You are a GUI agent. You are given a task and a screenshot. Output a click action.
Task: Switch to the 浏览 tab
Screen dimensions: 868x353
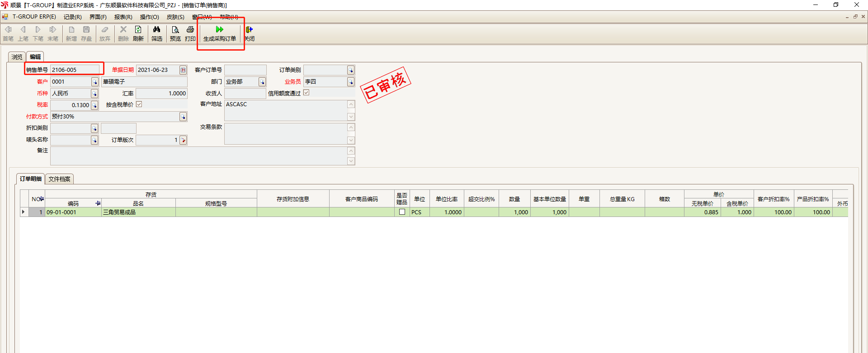click(17, 57)
